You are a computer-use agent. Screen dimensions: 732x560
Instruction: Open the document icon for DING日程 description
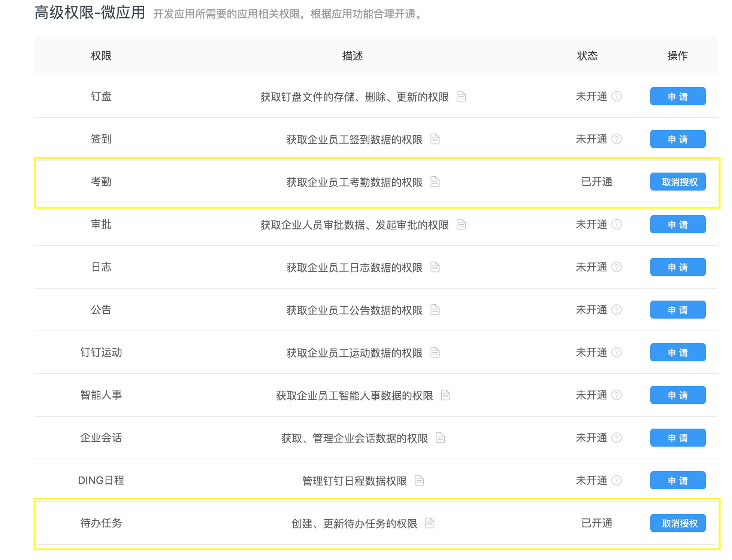pos(419,481)
